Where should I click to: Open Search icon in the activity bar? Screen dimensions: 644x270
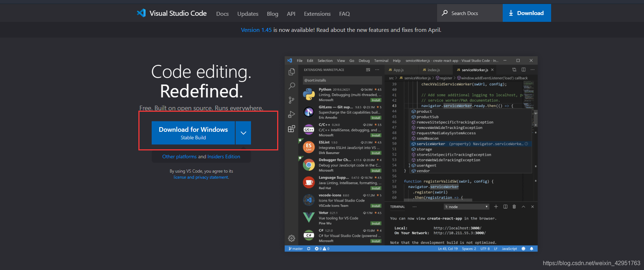pyautogui.click(x=292, y=86)
